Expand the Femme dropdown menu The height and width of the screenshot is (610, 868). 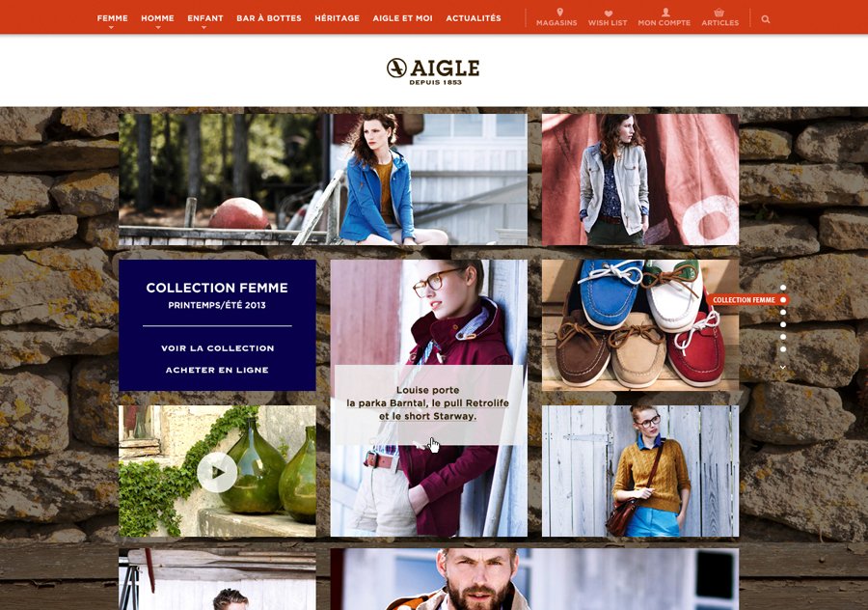point(113,19)
